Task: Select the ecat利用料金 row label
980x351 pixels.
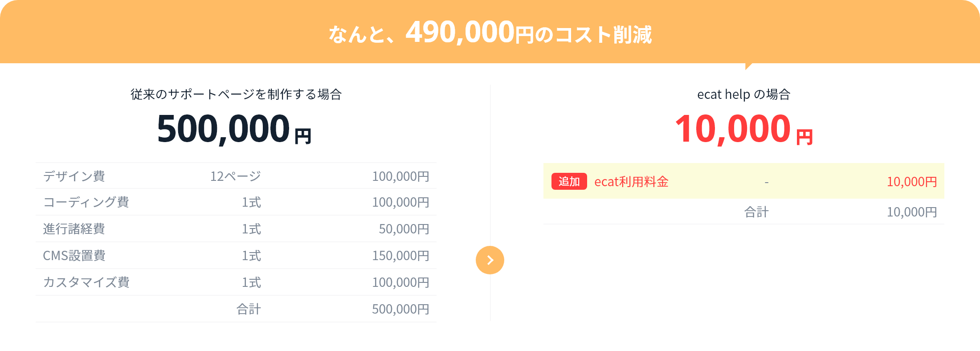Action: point(632,182)
